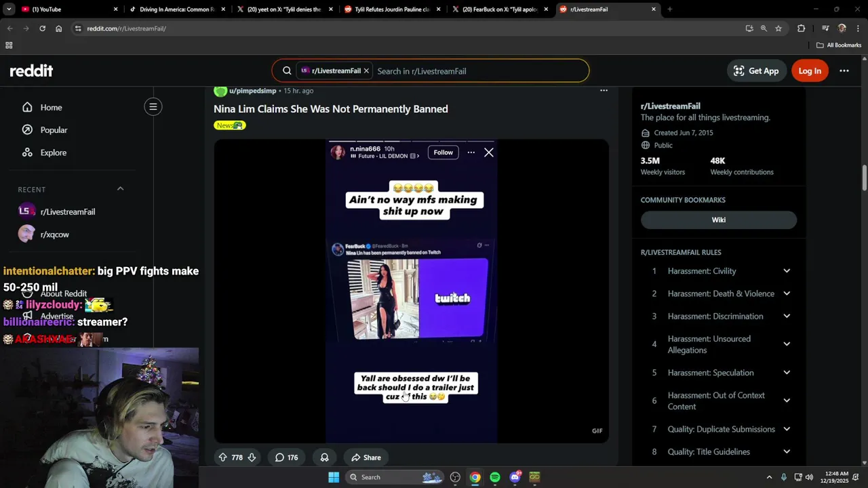868x488 pixels.
Task: Switch to Driving In America tab
Action: pos(176,9)
